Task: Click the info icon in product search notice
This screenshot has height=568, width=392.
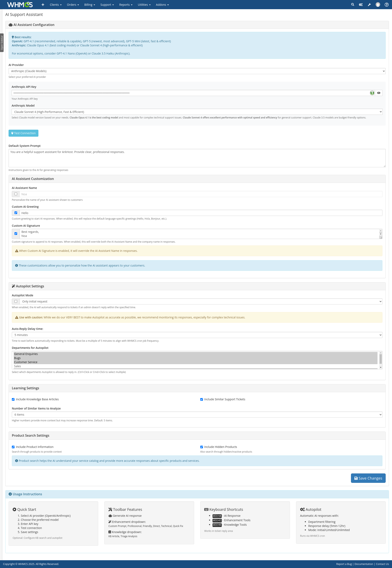Action: [17, 461]
